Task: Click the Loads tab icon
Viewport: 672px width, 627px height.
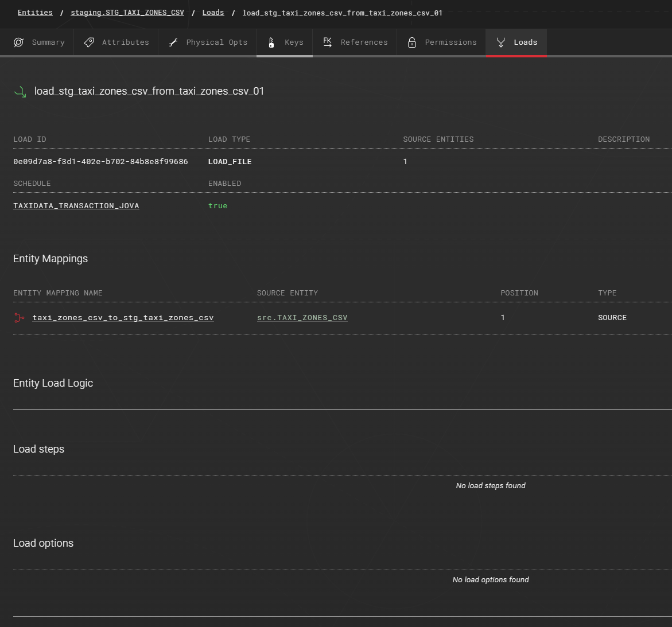Action: pos(501,42)
